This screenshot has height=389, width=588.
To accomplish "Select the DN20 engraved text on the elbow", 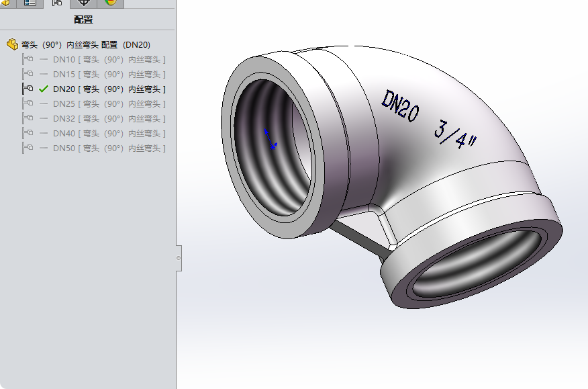I will (x=400, y=106).
